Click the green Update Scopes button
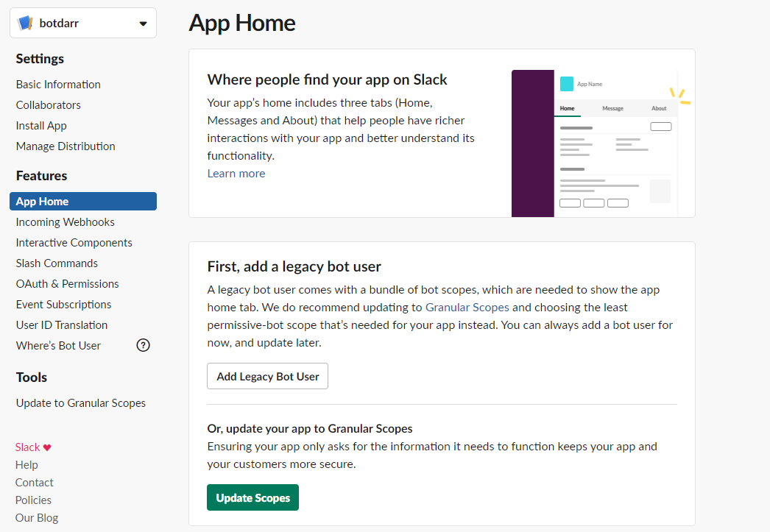 click(x=253, y=497)
